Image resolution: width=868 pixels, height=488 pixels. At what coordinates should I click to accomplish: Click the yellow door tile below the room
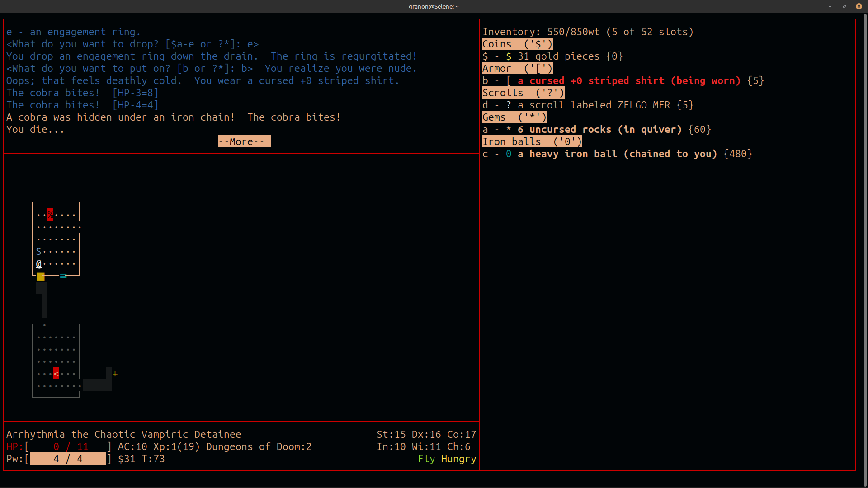(41, 277)
